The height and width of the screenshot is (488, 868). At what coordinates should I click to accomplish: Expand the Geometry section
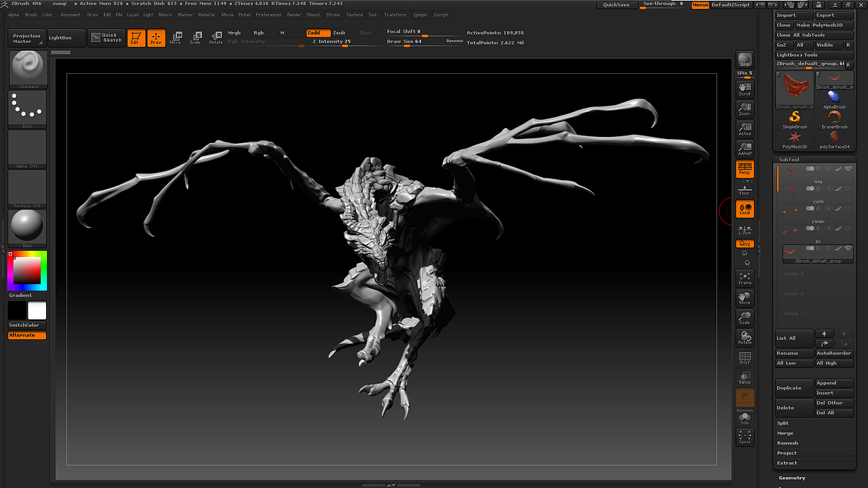point(792,478)
